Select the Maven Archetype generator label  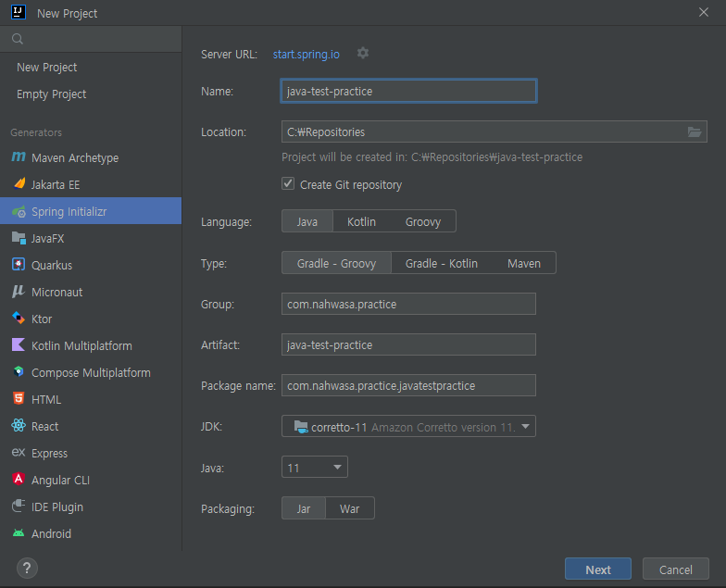(75, 157)
